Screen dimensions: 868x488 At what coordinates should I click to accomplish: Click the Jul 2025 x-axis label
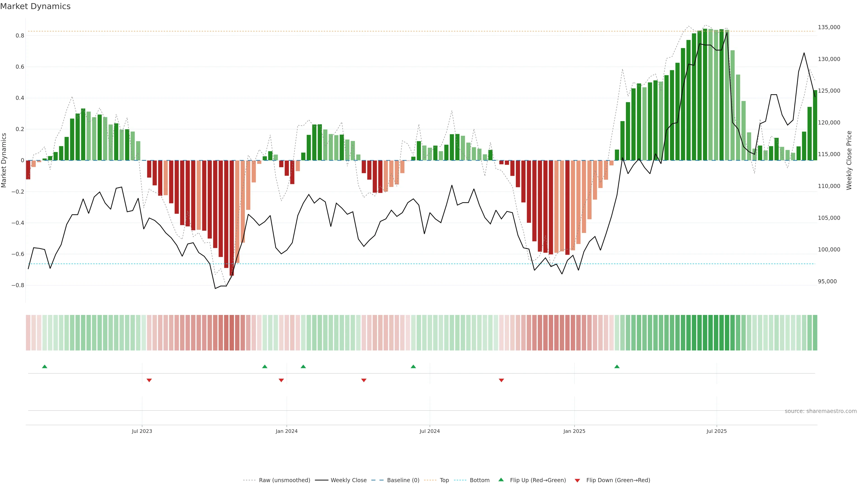[716, 431]
